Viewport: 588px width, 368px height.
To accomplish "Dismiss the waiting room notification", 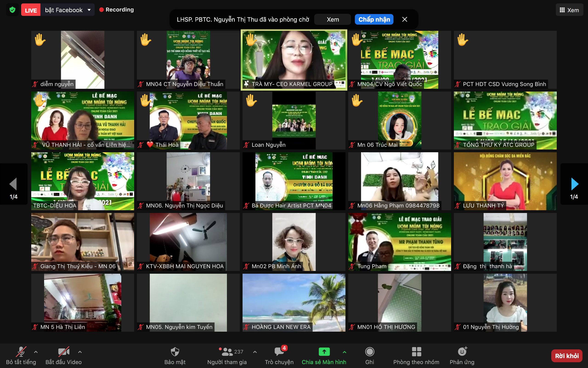I will pos(404,20).
